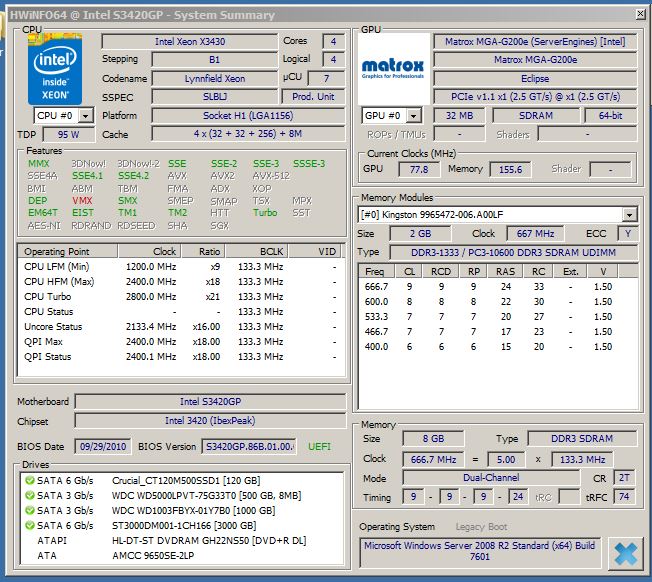Click the Windows Server 2008 R2 OS field
This screenshot has height=582, width=652.
click(x=480, y=551)
